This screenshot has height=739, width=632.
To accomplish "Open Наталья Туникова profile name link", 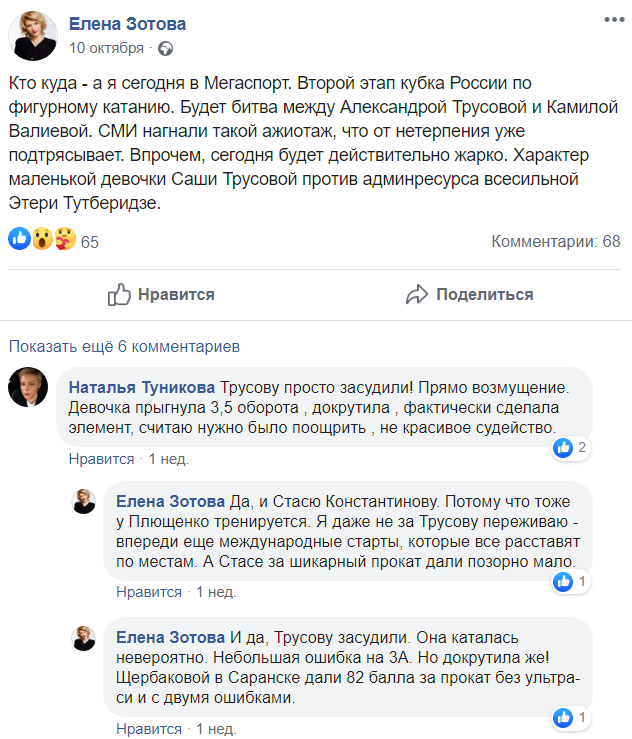I will [141, 386].
